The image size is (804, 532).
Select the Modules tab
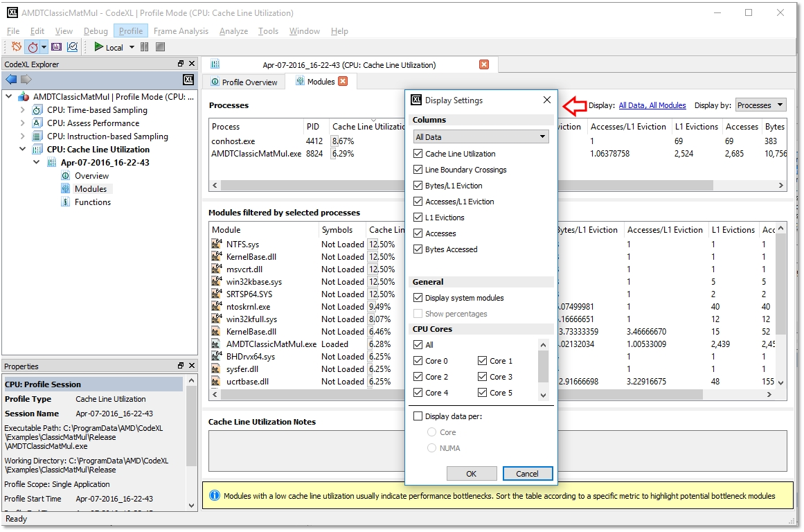[x=321, y=82]
